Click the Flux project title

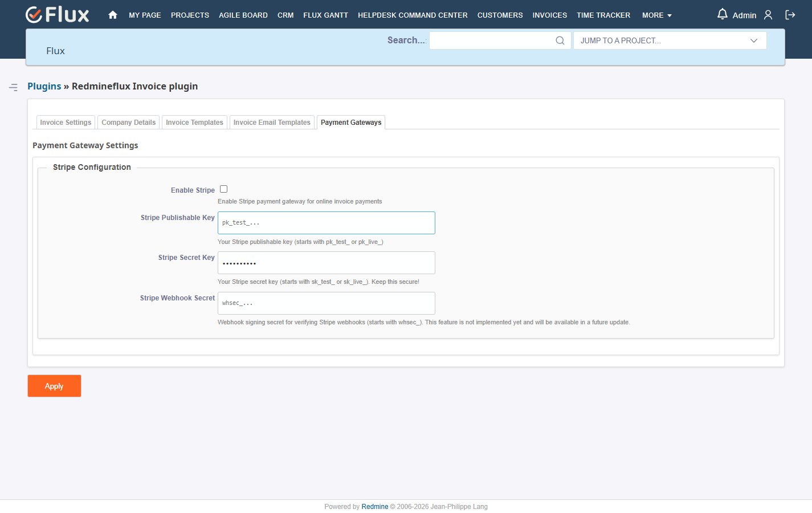pos(55,51)
